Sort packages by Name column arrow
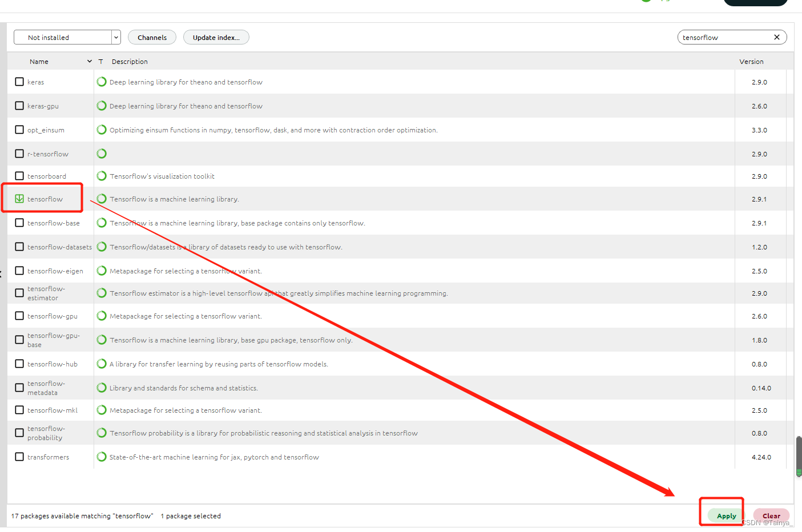Image resolution: width=802 pixels, height=532 pixels. [90, 61]
